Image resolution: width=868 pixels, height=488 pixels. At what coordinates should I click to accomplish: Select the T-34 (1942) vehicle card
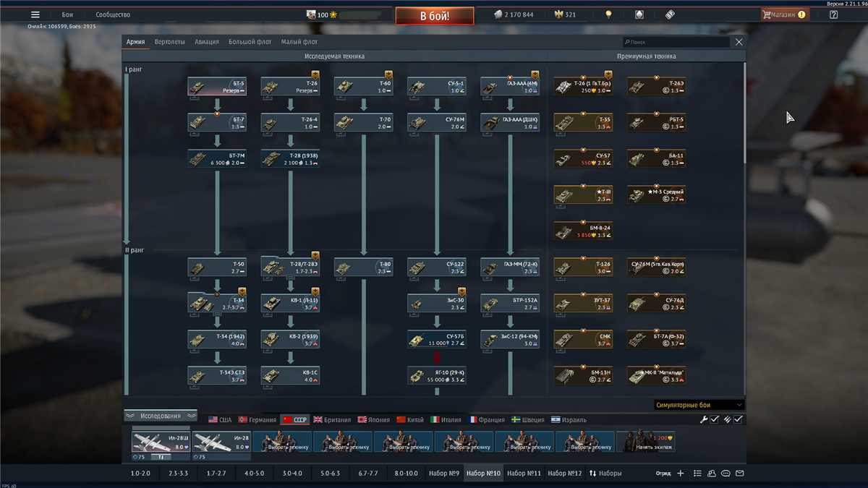click(x=217, y=340)
